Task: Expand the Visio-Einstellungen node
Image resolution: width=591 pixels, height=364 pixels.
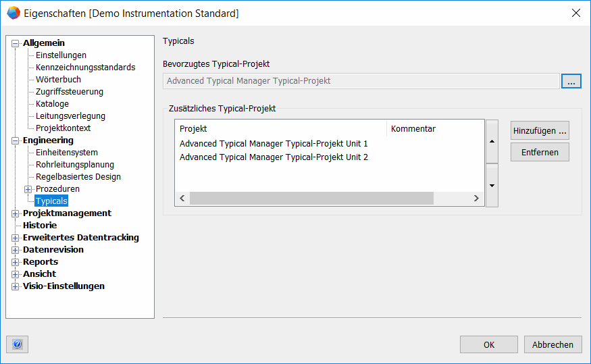Action: pos(16,286)
